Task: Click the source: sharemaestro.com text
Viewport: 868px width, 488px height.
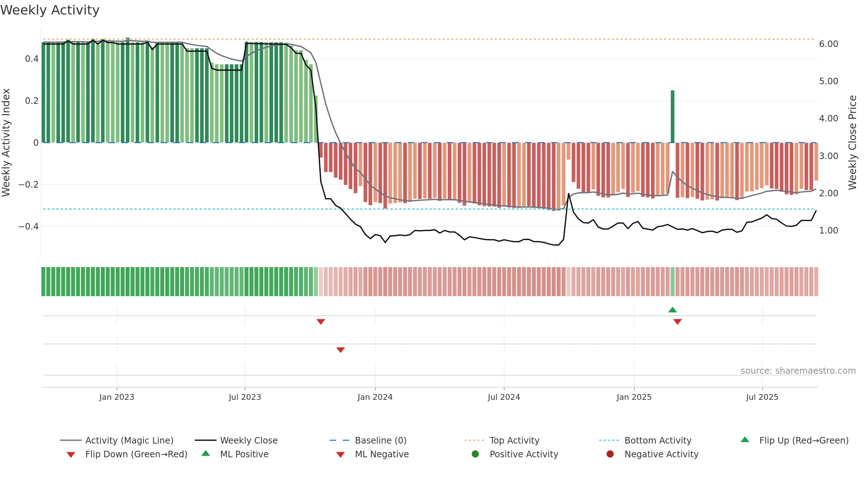Action: [798, 371]
